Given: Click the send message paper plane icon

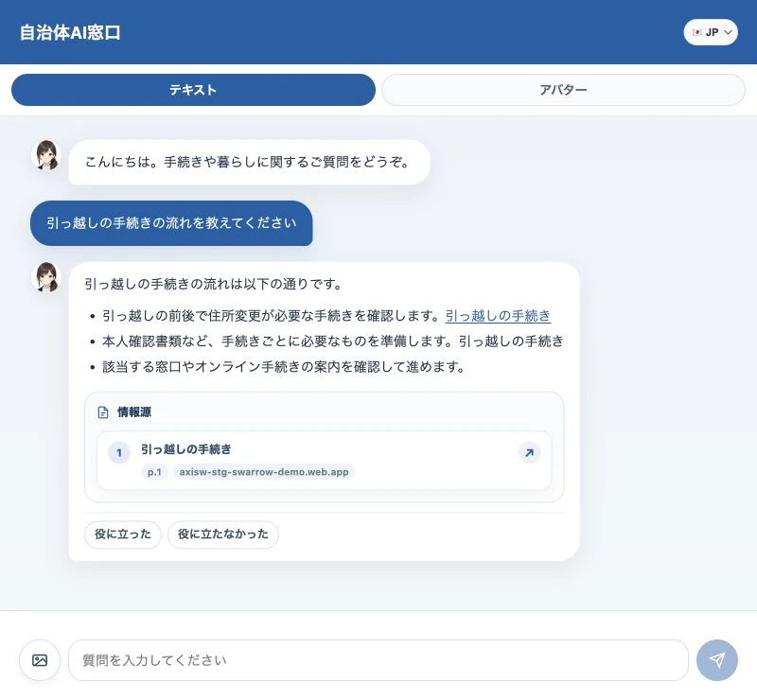Looking at the screenshot, I should (717, 660).
